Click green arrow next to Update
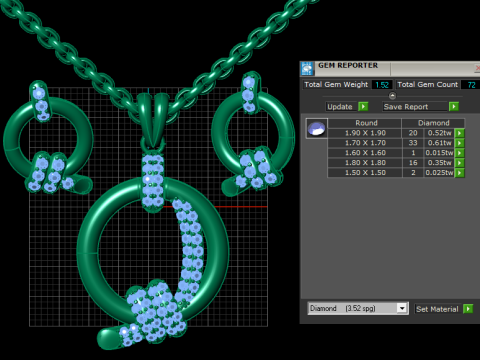The image size is (480, 360). pyautogui.click(x=363, y=107)
